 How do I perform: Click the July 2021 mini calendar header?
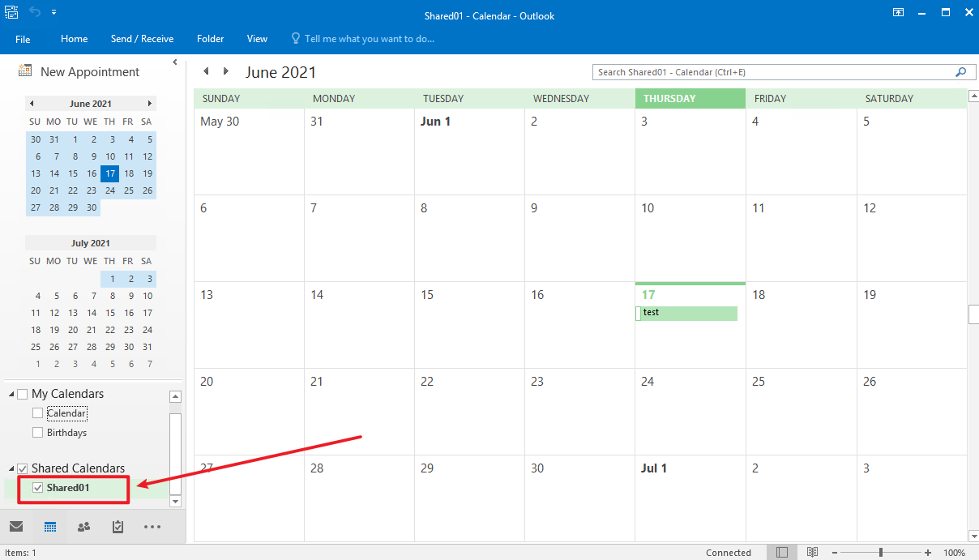pos(91,243)
